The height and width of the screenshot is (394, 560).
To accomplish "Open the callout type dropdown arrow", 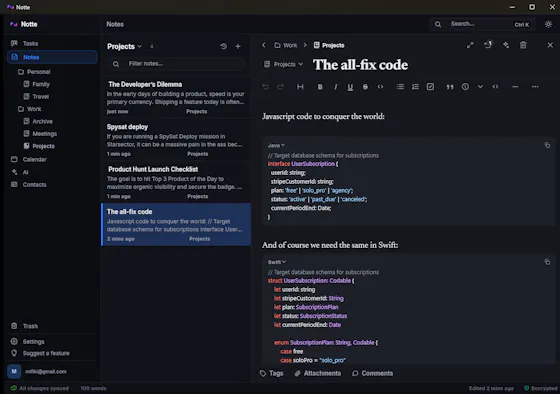I will click(x=480, y=87).
